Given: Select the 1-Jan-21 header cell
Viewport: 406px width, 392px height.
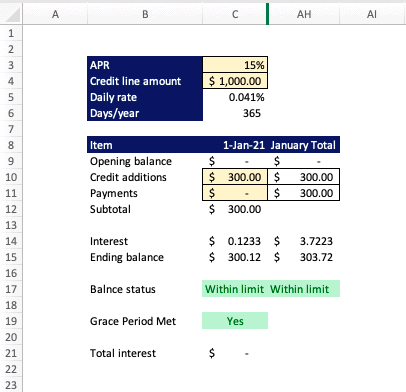Looking at the screenshot, I should [235, 145].
